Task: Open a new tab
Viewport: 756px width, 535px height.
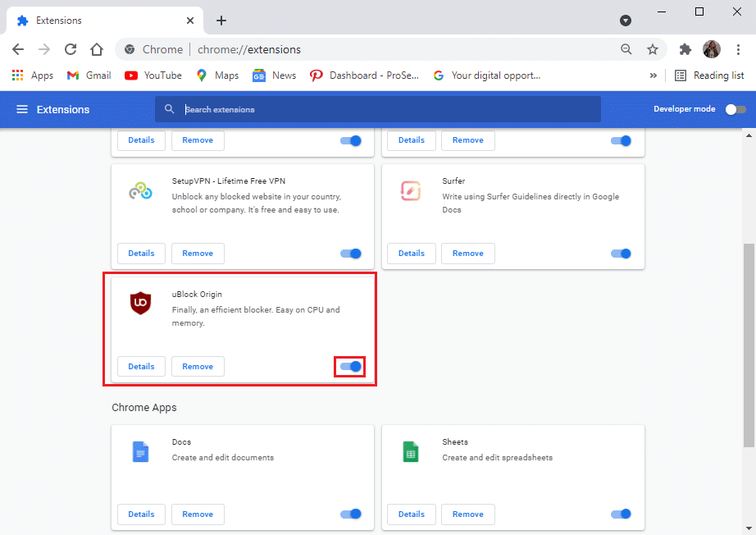Action: (221, 21)
